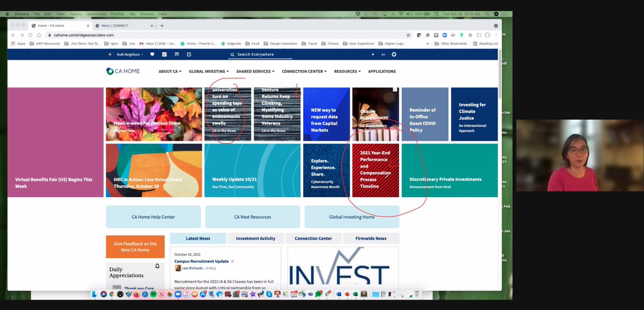Click the create pencil icon in navy bar

(x=189, y=54)
